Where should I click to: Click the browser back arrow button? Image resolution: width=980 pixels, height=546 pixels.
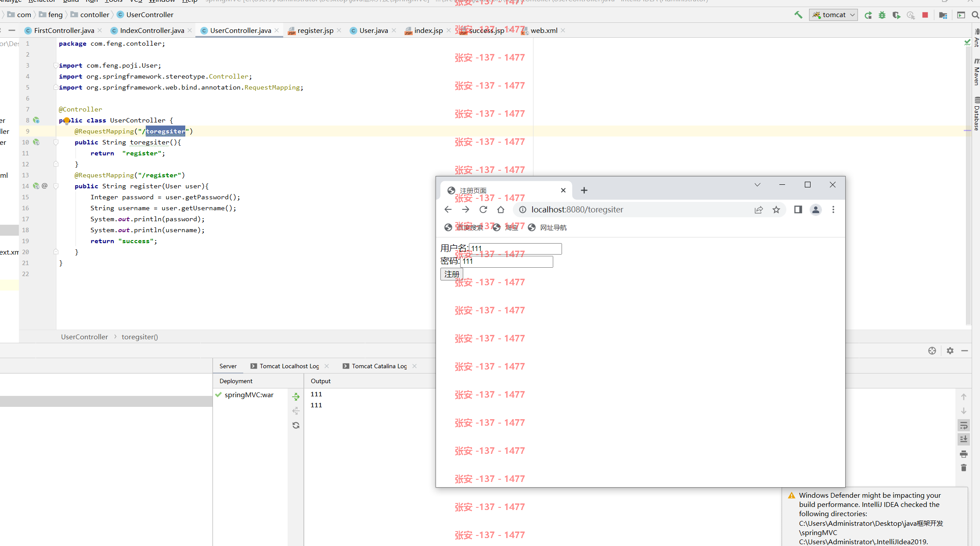coord(448,209)
